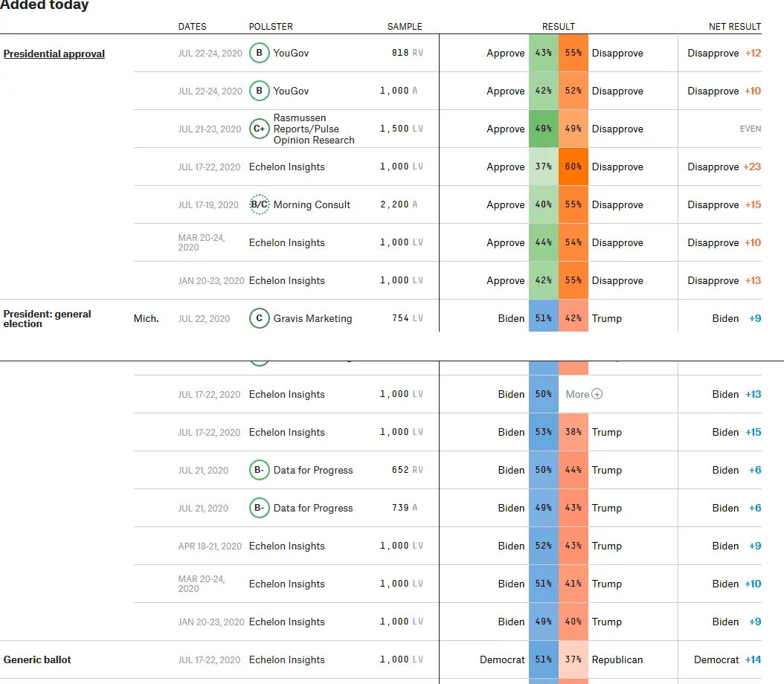
Task: Click the C grade badge next to Gravis Marketing
Action: click(x=259, y=319)
